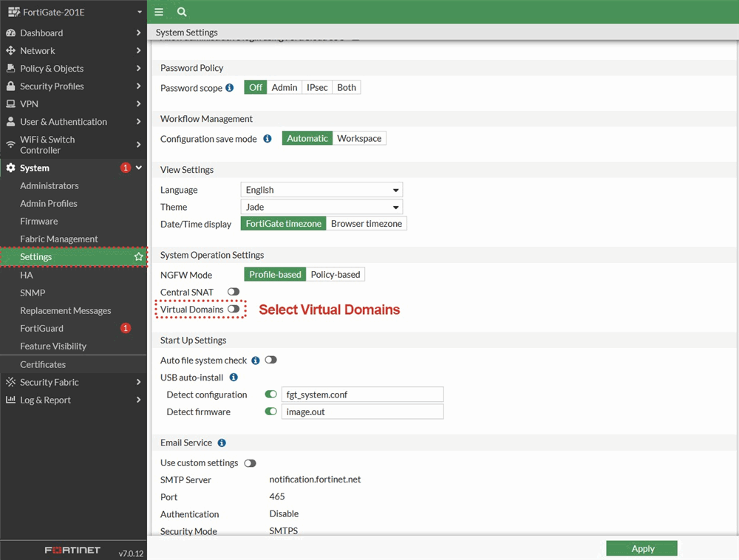Image resolution: width=739 pixels, height=560 pixels.
Task: Click info icon next to Email Service
Action: pos(222,443)
